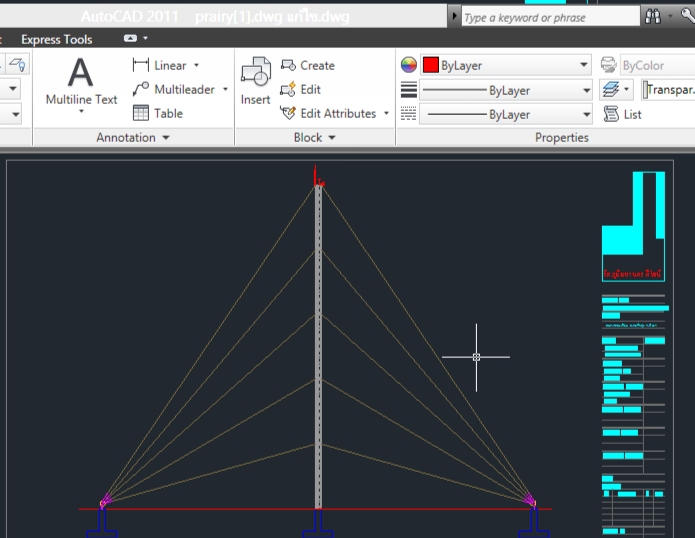Expand the Annotation panel
The width and height of the screenshot is (695, 538).
(x=133, y=137)
